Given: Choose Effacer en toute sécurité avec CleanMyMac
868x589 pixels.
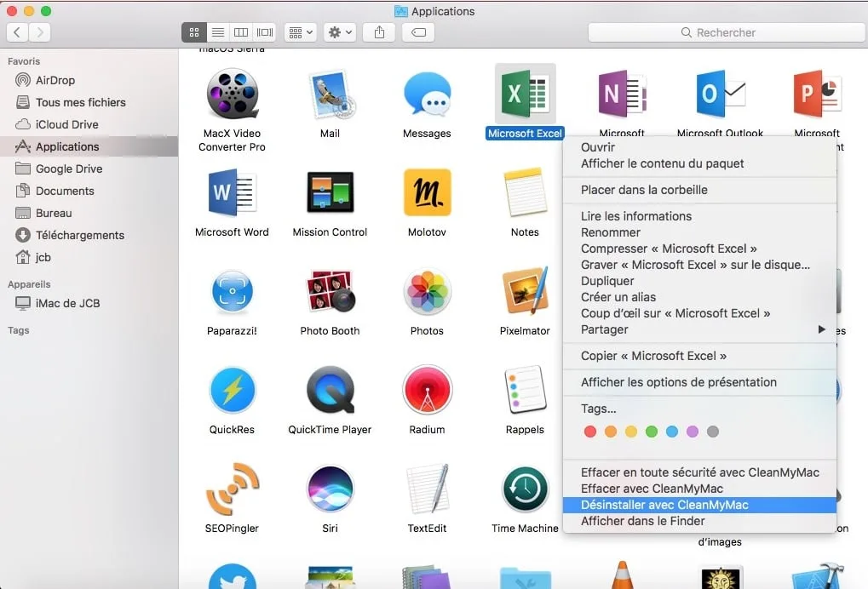Looking at the screenshot, I should [x=699, y=473].
